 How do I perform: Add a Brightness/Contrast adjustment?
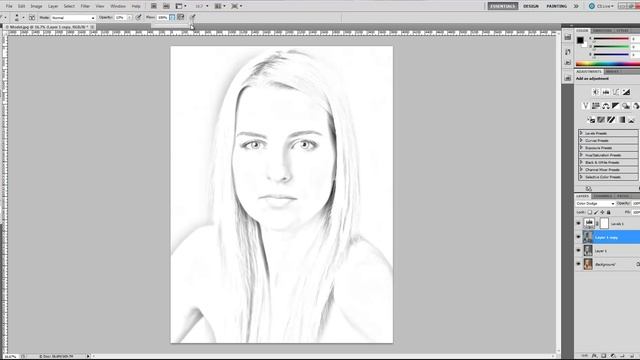point(596,92)
